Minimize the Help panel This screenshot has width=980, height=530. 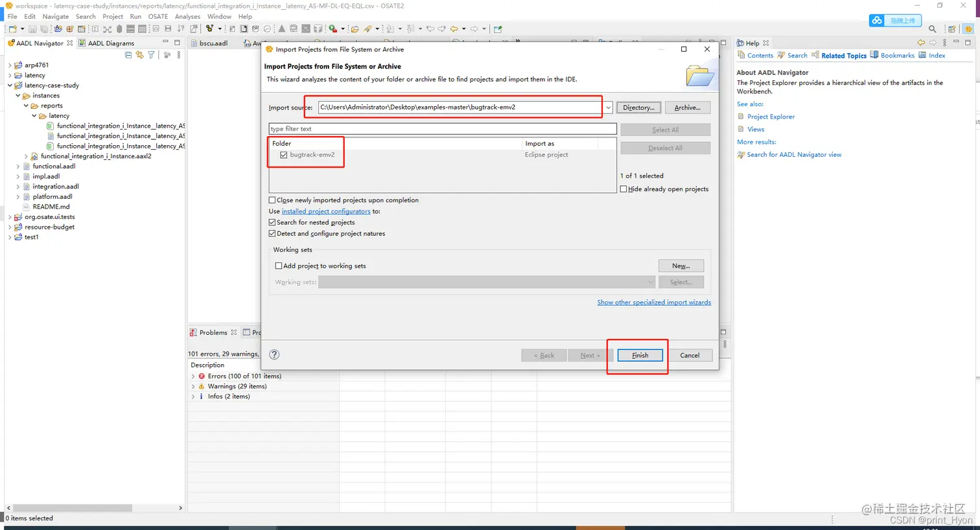point(956,43)
